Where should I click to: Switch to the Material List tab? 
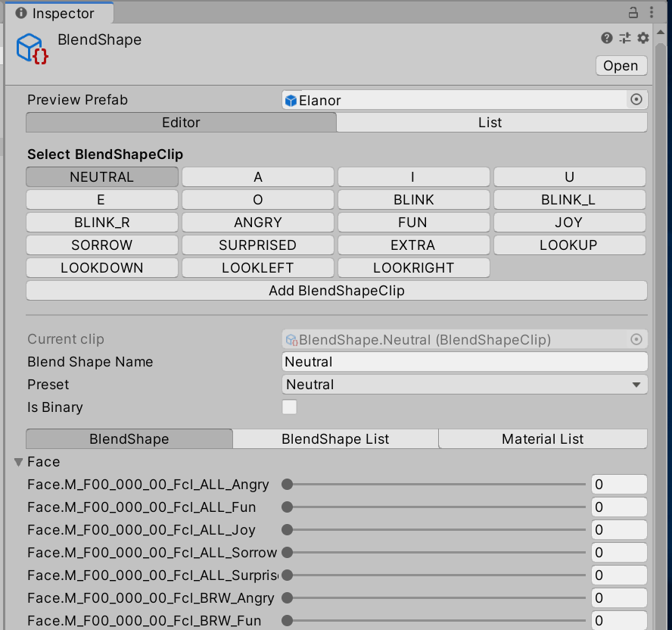point(543,439)
